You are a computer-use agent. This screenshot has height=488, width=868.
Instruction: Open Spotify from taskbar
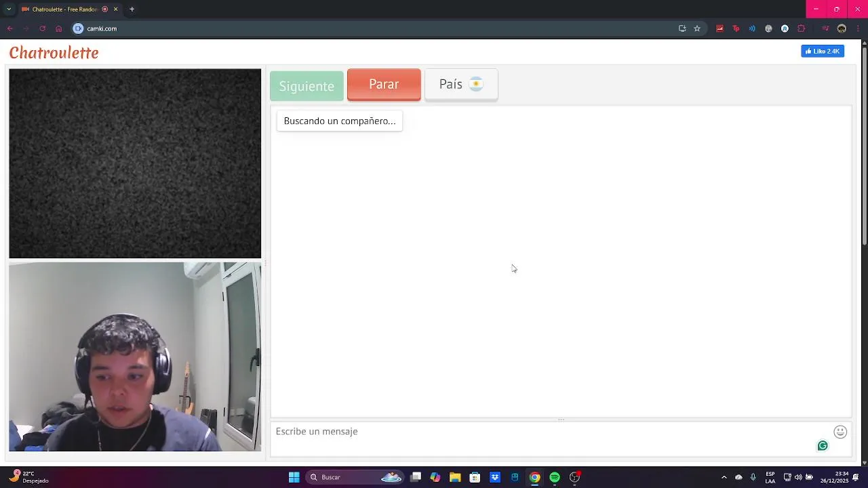pos(555,477)
